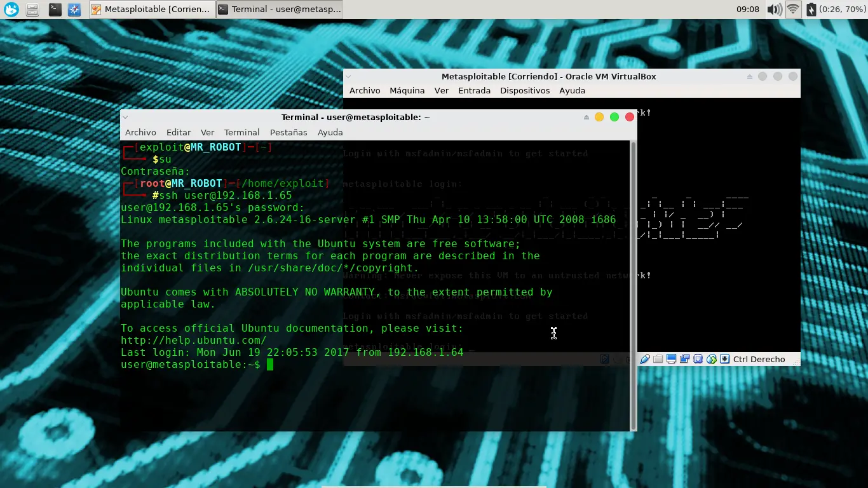
Task: Click the shared folders icon in VirtualBox status bar
Action: pyautogui.click(x=658, y=360)
